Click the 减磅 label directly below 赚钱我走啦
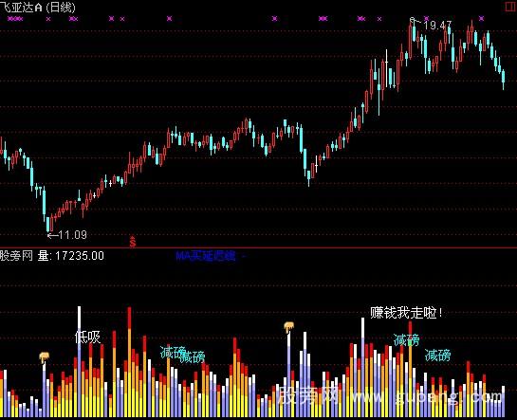This screenshot has height=420, width=517. (x=406, y=340)
